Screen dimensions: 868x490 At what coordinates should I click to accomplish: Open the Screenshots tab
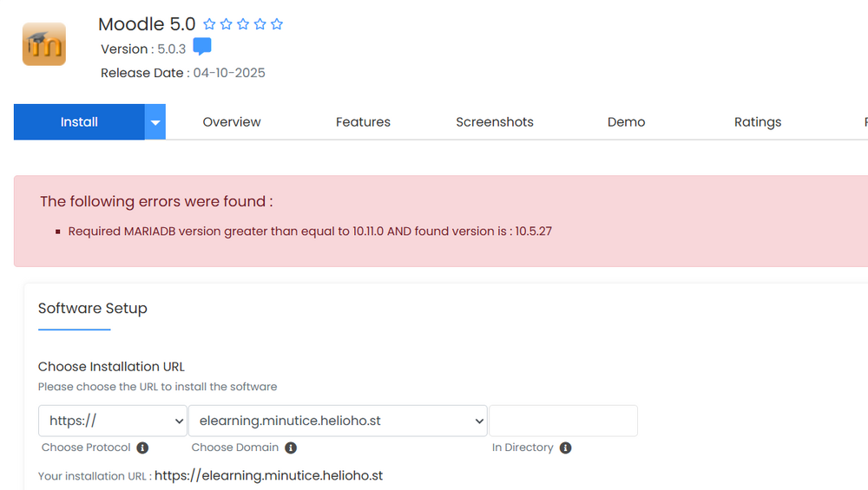[x=495, y=122]
